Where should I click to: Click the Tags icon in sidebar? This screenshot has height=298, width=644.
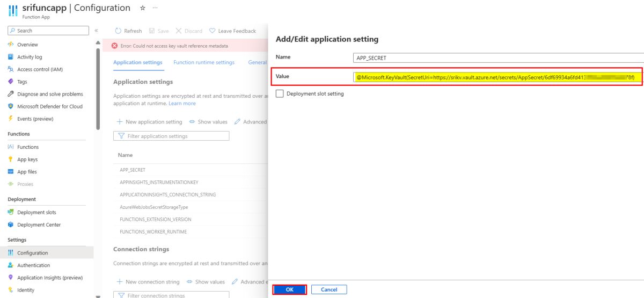pos(11,82)
